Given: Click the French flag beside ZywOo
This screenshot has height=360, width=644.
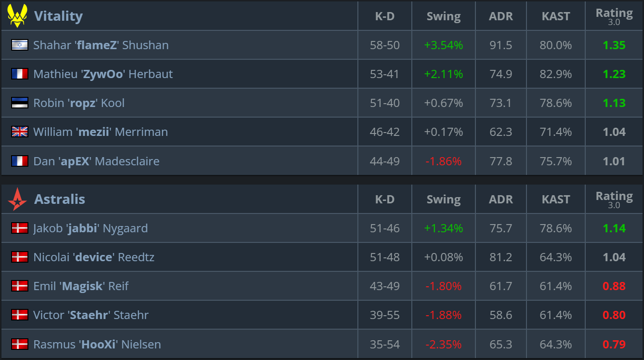Looking at the screenshot, I should point(19,74).
